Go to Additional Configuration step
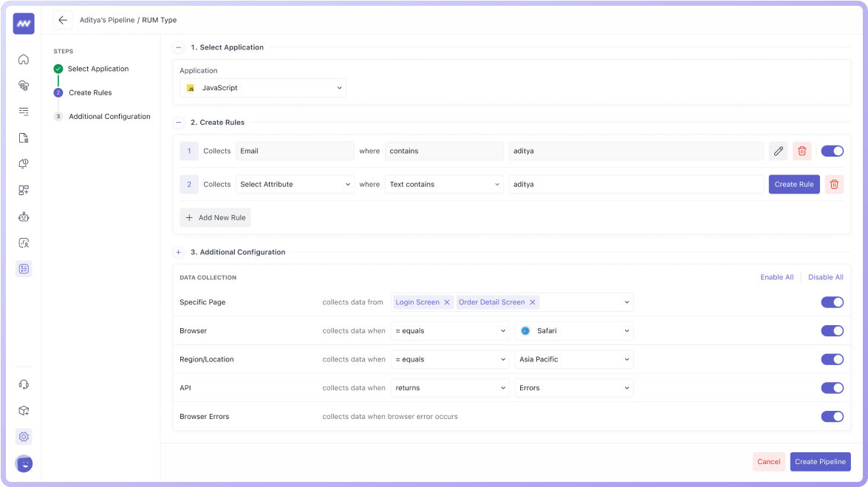This screenshot has width=868, height=487. 109,116
